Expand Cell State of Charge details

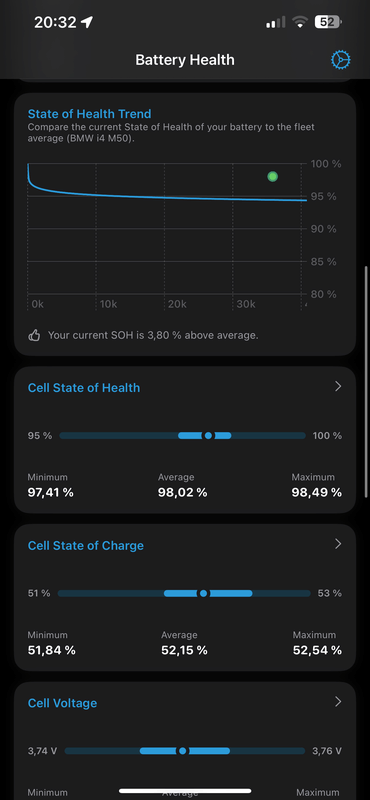click(337, 544)
